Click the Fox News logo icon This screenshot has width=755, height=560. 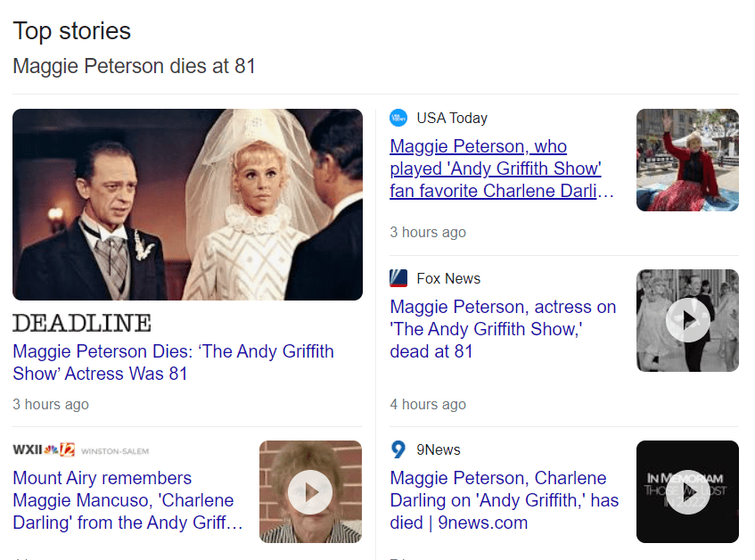point(398,278)
